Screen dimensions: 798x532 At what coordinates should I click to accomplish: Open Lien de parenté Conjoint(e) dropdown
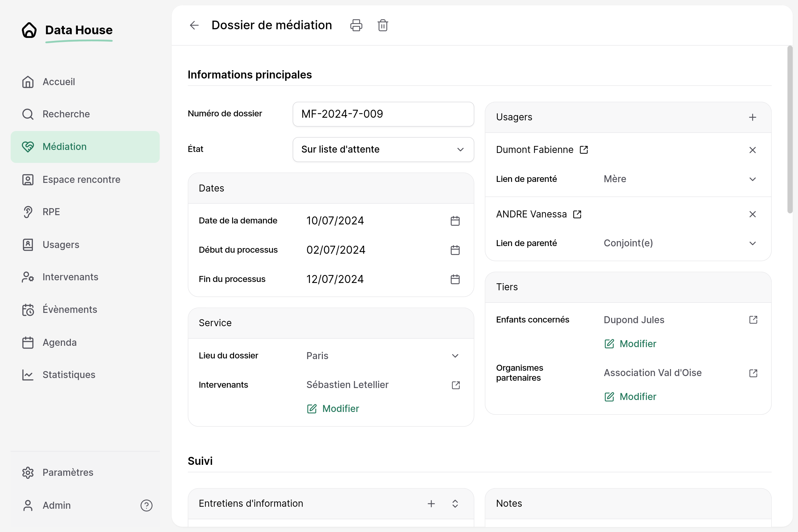[680, 243]
